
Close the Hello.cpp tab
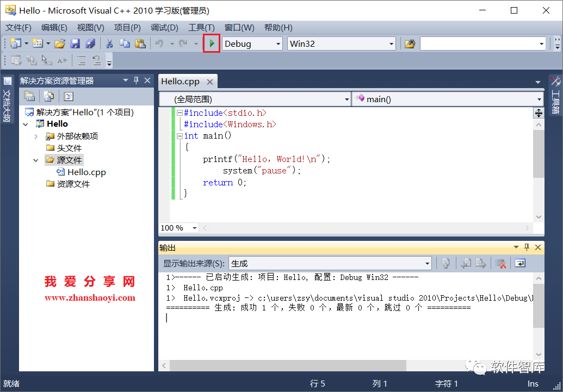tap(210, 82)
